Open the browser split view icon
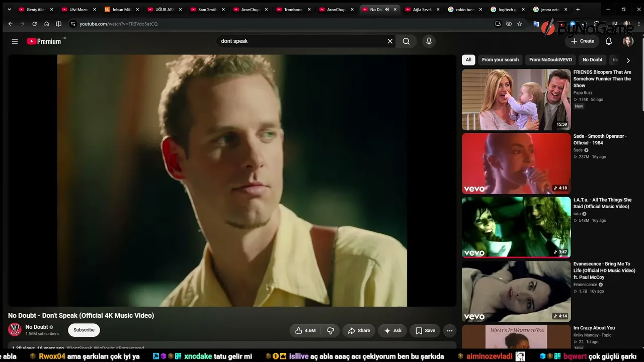 [58, 24]
